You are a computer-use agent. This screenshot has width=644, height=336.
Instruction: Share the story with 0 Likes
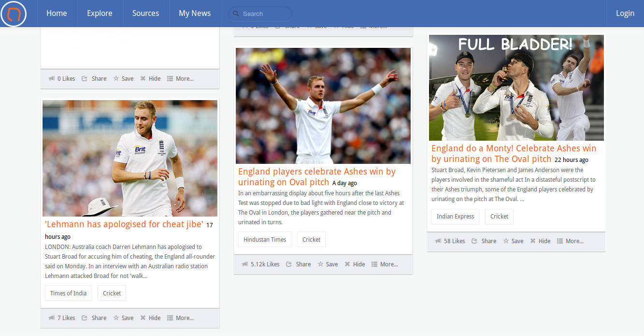tap(94, 79)
